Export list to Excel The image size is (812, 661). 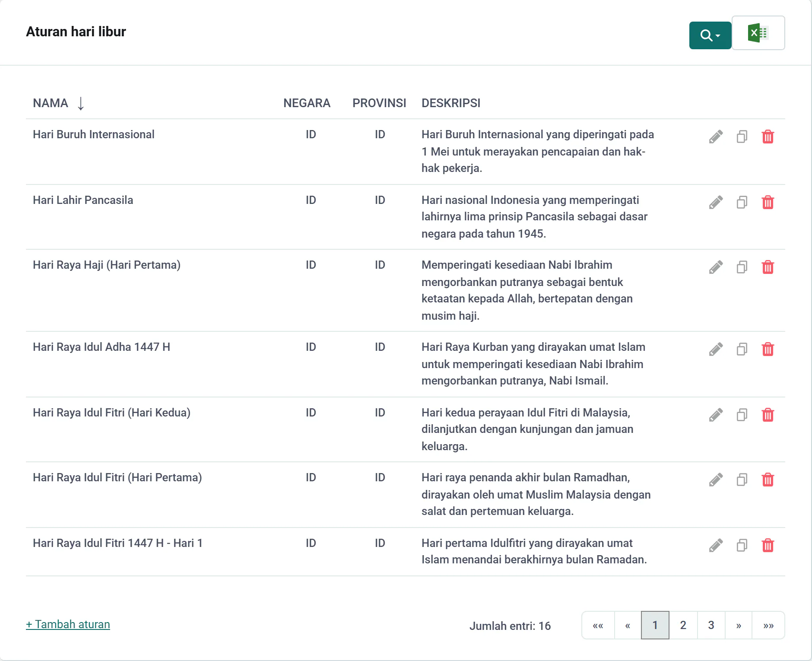pyautogui.click(x=758, y=33)
